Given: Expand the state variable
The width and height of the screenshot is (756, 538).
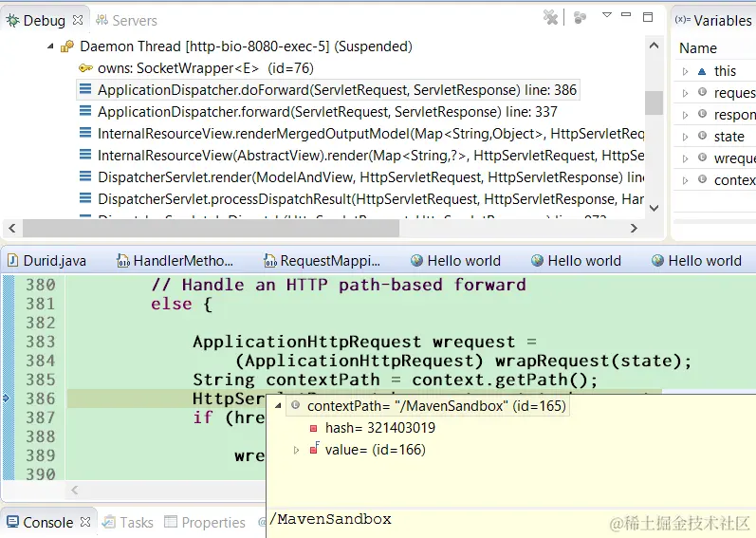Looking at the screenshot, I should [685, 137].
